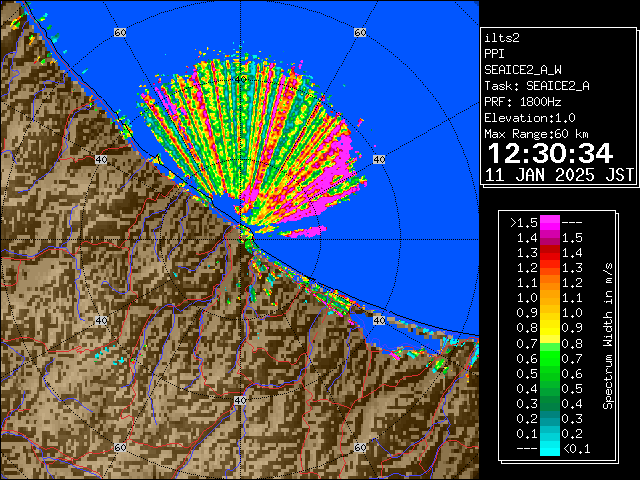
Task: Click the 'PPI' scan type label
Action: [x=494, y=54]
